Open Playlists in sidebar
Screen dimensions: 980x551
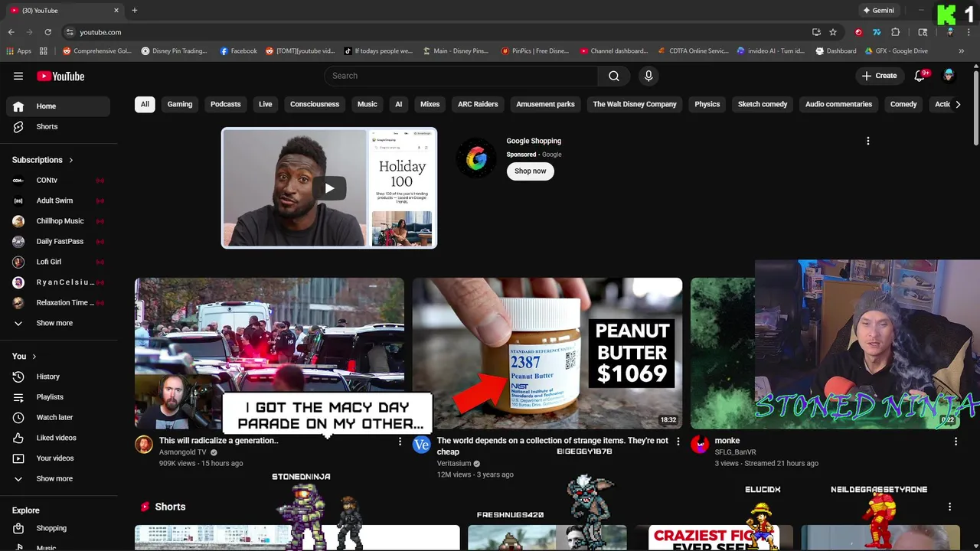coord(58,397)
